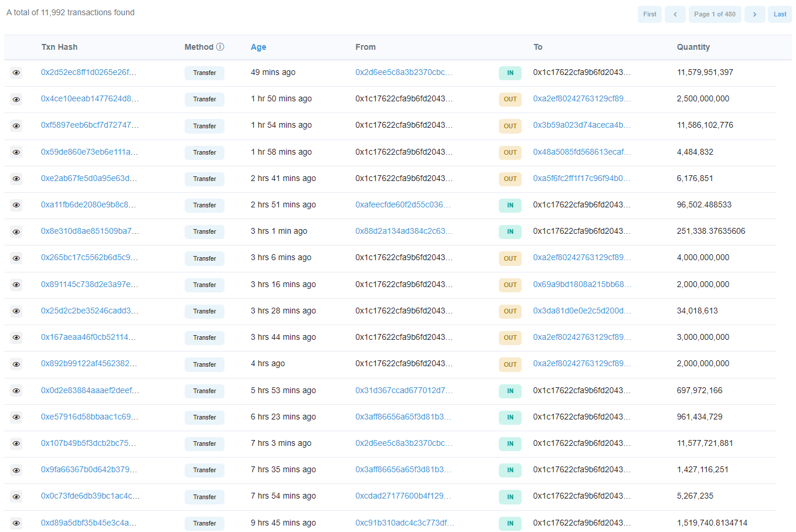Click Transfer method badge in 49 mins ago row
The image size is (796, 532).
coord(205,73)
